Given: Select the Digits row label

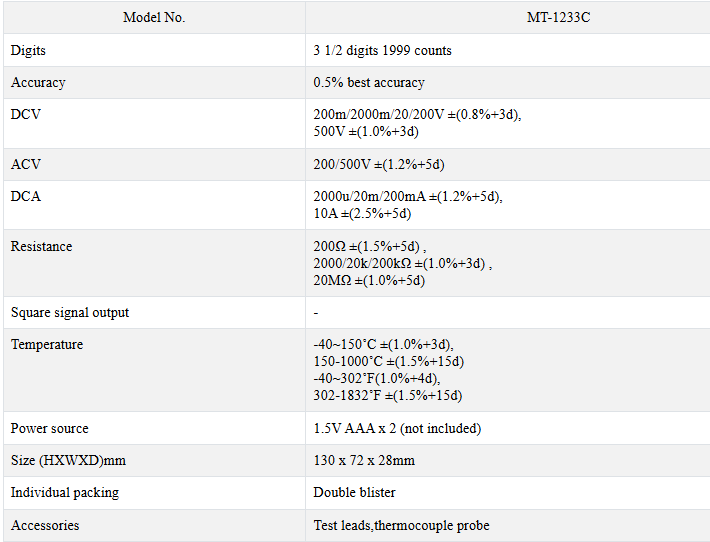Looking at the screenshot, I should point(28,50).
